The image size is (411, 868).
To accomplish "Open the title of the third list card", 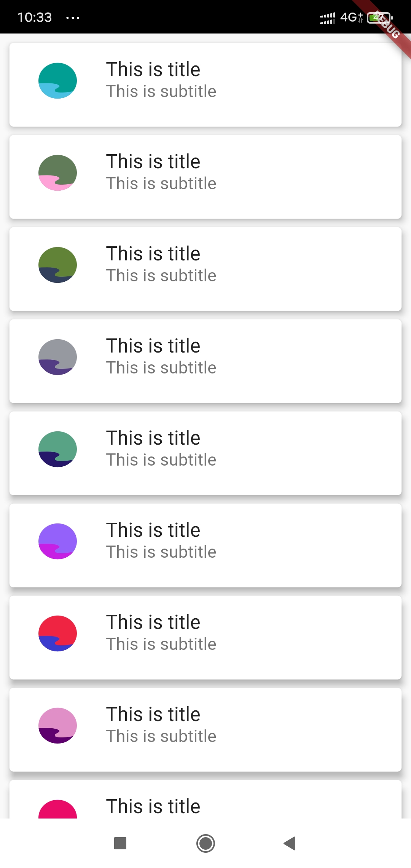I will pos(153,254).
